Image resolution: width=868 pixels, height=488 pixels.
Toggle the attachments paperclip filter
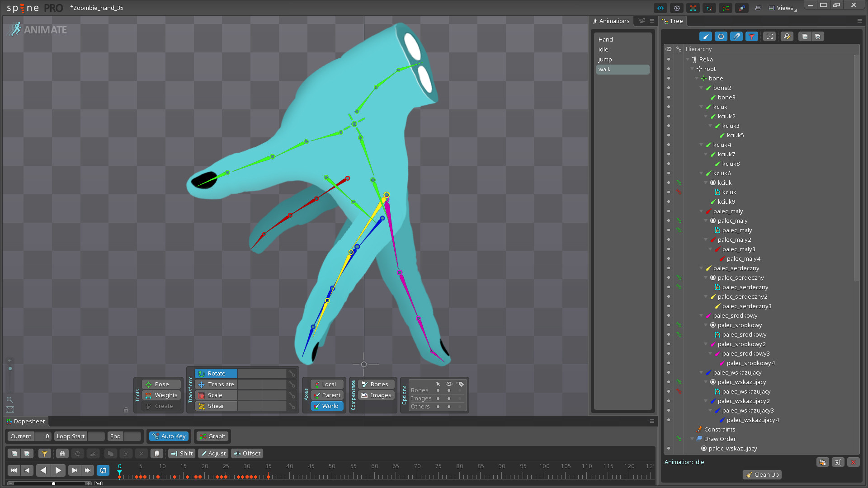[x=736, y=37]
